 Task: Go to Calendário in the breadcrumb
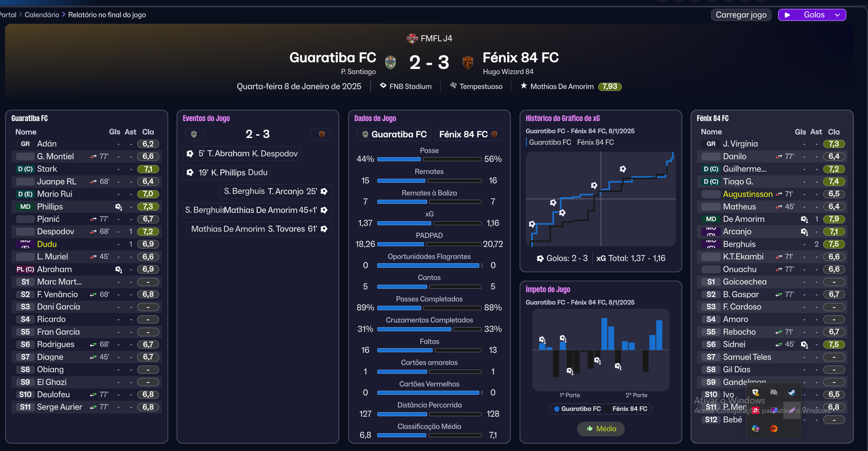coord(42,15)
